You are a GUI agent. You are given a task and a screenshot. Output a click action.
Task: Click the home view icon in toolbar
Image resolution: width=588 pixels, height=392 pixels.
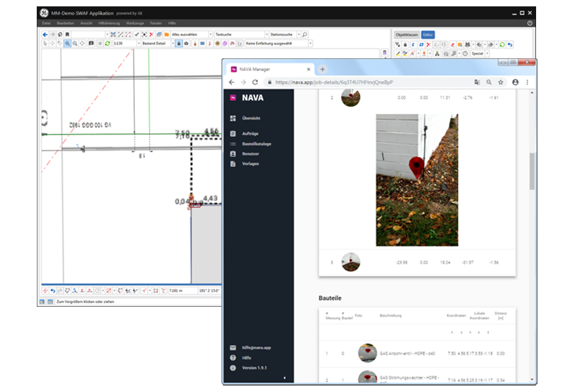(x=60, y=35)
